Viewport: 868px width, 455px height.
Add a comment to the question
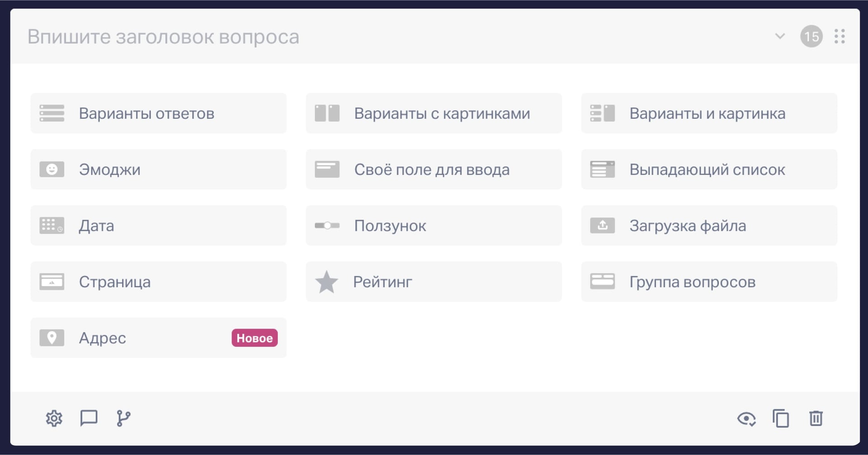[89, 418]
